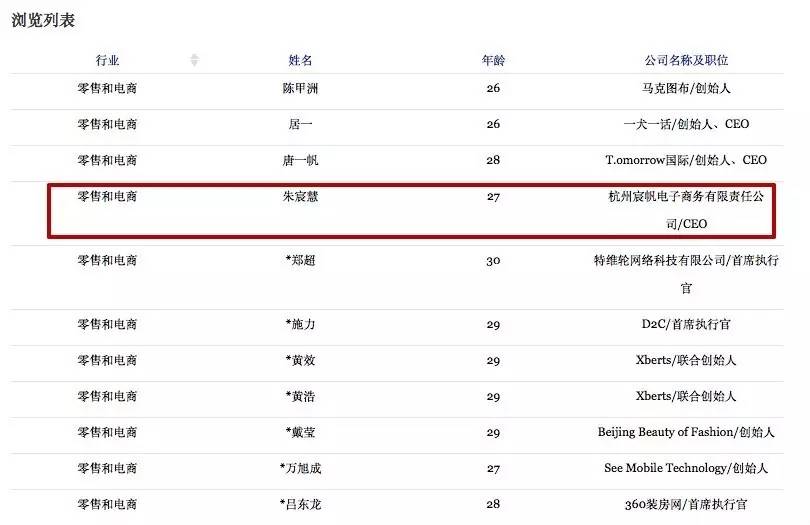Image resolution: width=810 pixels, height=525 pixels.
Task: Select the entry 唐一帆
Action: click(x=301, y=160)
